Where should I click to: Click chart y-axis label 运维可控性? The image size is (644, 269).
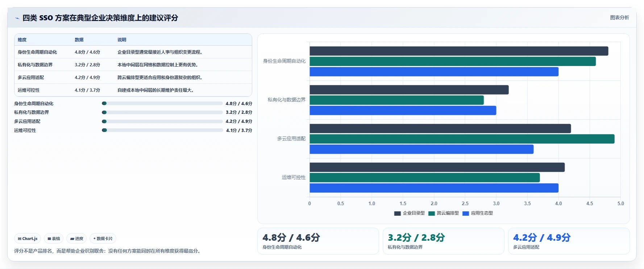(x=294, y=177)
